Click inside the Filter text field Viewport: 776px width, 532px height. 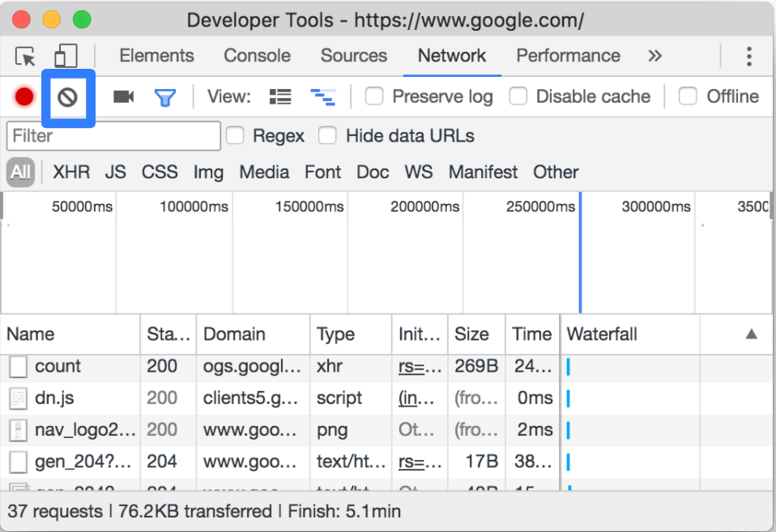pyautogui.click(x=113, y=135)
